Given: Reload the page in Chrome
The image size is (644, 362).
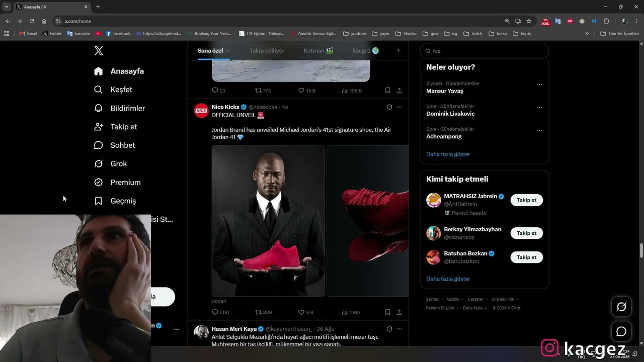Looking at the screenshot, I should click(32, 21).
